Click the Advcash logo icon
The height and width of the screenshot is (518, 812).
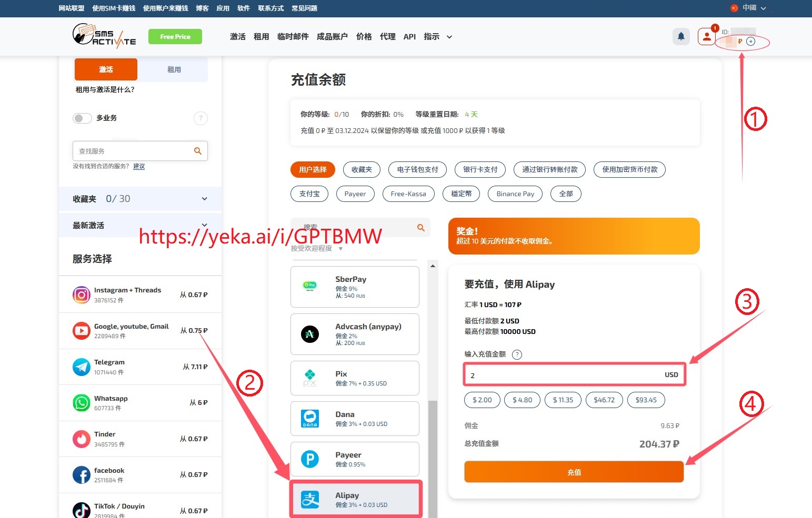[x=310, y=334]
